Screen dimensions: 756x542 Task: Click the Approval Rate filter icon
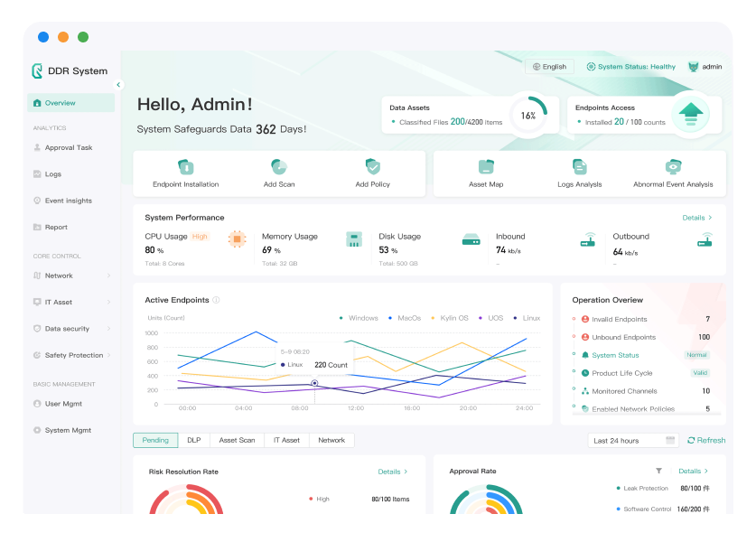[658, 471]
